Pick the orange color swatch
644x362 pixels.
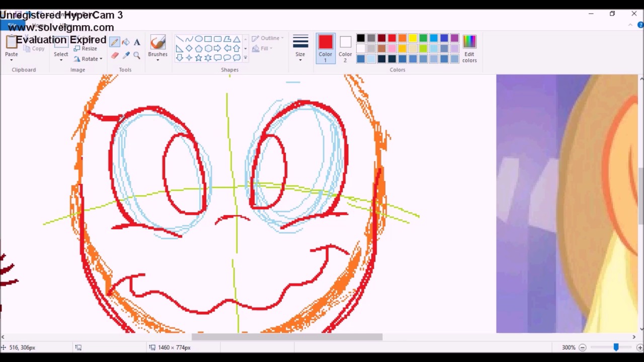pos(403,38)
